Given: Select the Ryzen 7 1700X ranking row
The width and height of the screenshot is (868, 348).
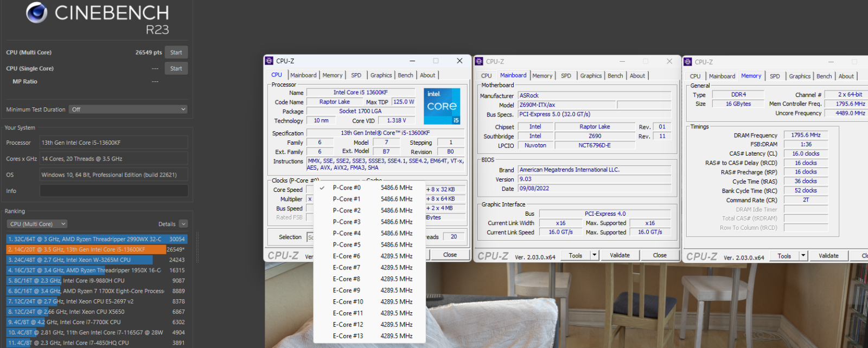Looking at the screenshot, I should (x=96, y=291).
